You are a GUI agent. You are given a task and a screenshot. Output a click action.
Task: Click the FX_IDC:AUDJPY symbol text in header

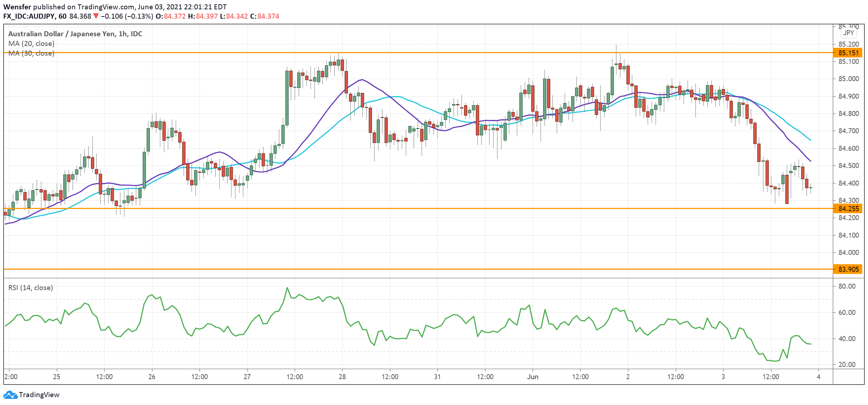click(29, 16)
